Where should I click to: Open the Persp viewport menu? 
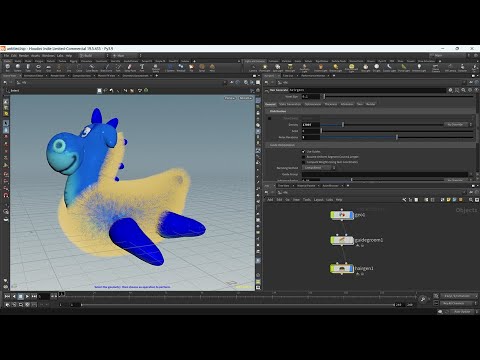pos(230,98)
